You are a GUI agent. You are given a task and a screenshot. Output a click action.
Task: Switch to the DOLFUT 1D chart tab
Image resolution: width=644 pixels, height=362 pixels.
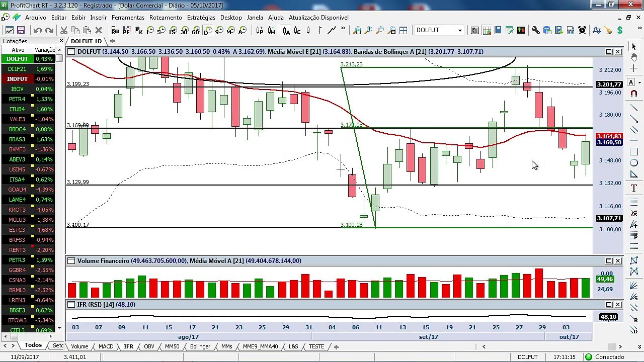(x=86, y=41)
